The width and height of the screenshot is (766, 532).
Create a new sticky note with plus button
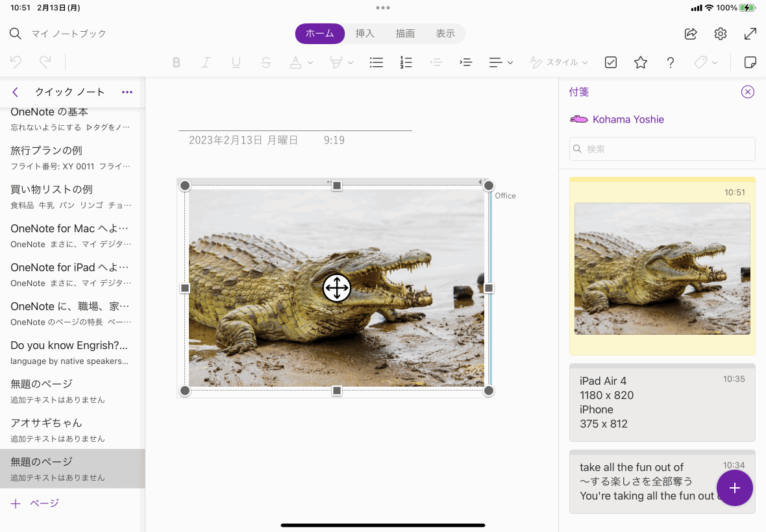click(734, 488)
